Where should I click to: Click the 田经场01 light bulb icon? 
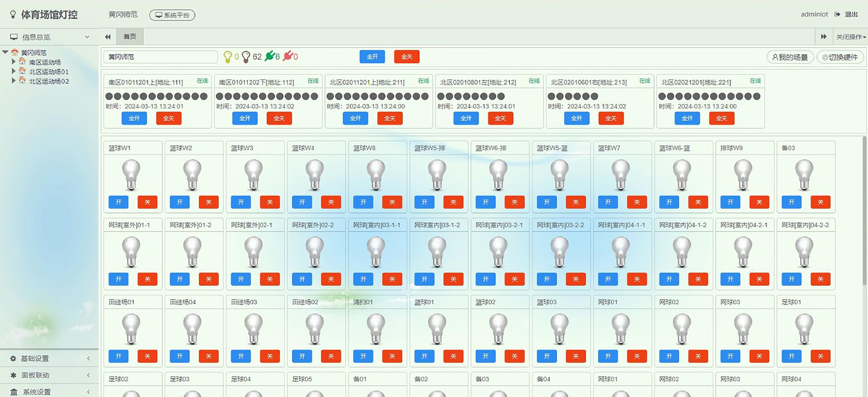click(131, 329)
